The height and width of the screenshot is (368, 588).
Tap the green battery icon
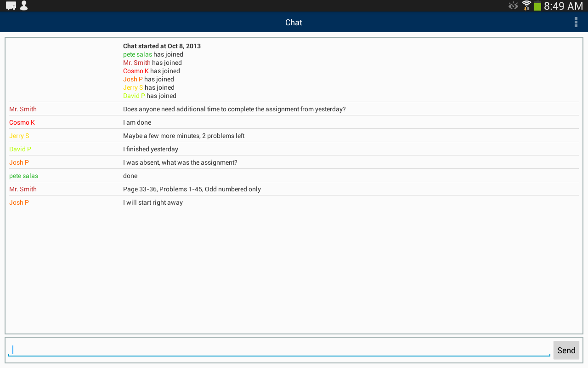[x=537, y=6]
